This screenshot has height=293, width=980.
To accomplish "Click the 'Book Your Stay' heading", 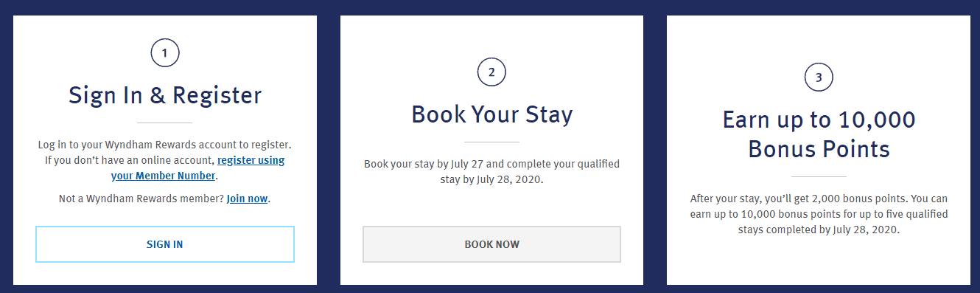I will (x=491, y=114).
